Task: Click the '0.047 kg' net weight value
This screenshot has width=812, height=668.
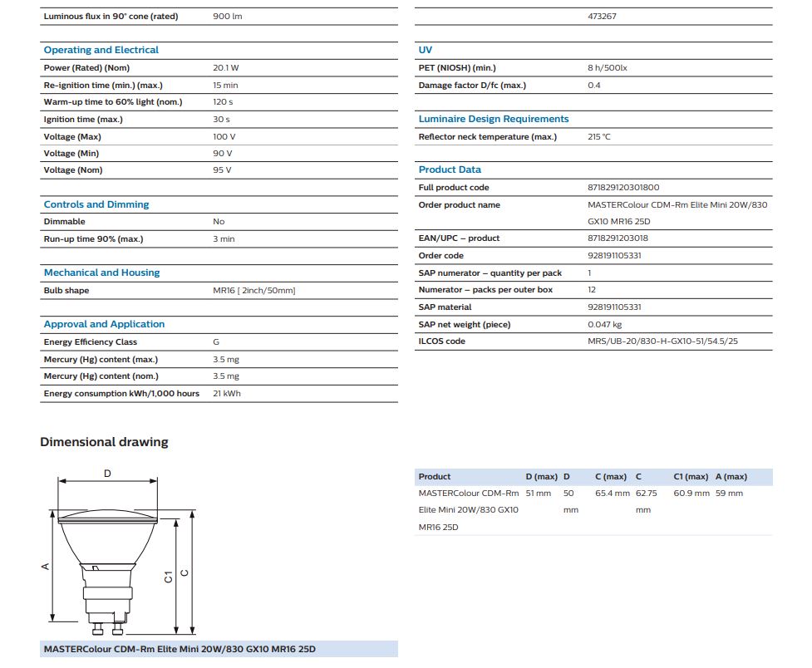Action: 605,325
